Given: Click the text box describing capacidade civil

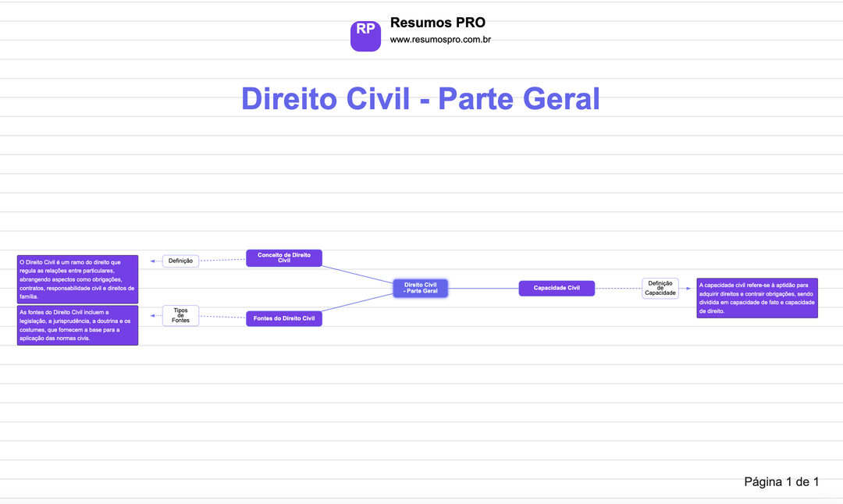Looking at the screenshot, I should pos(756,297).
